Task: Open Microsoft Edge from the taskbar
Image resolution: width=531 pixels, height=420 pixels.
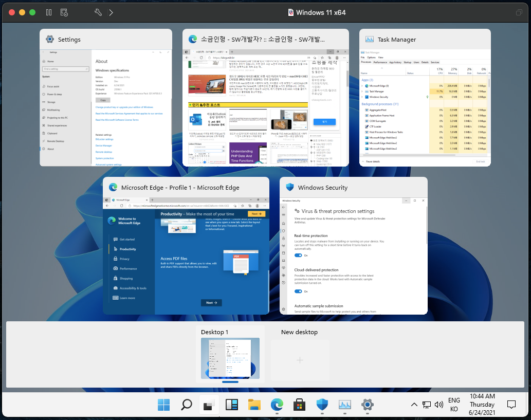Action: (277, 405)
